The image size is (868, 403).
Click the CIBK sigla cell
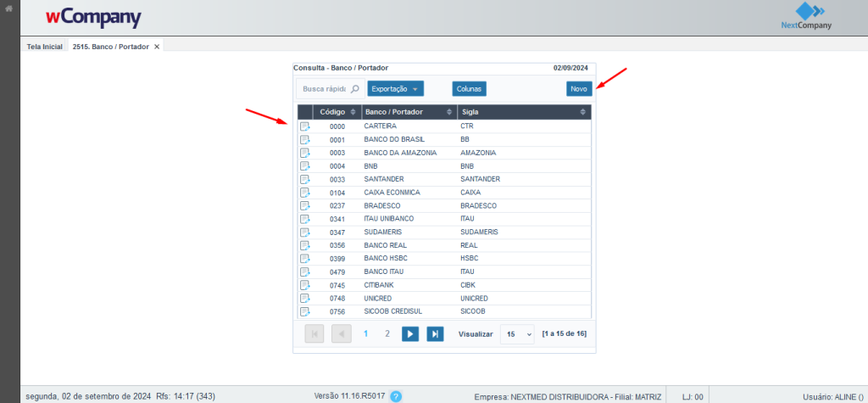coord(468,285)
